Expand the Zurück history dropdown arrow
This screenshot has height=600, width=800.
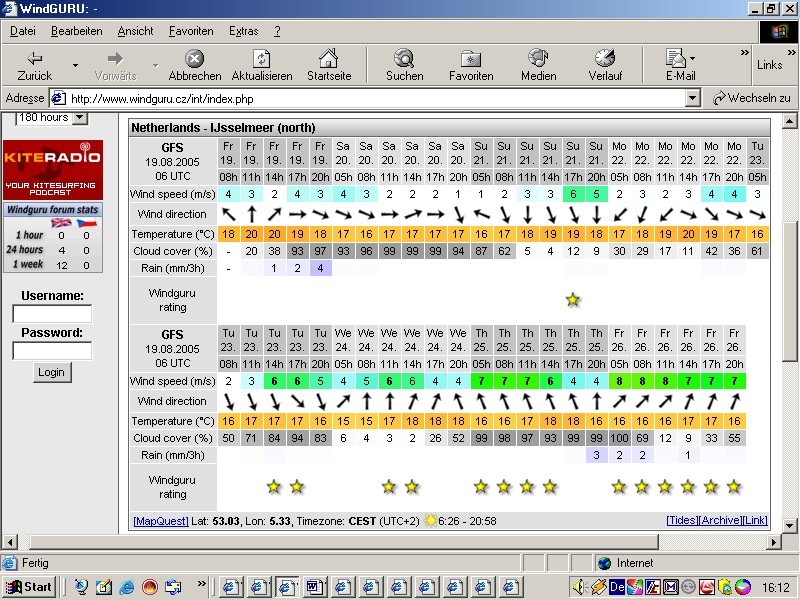75,66
